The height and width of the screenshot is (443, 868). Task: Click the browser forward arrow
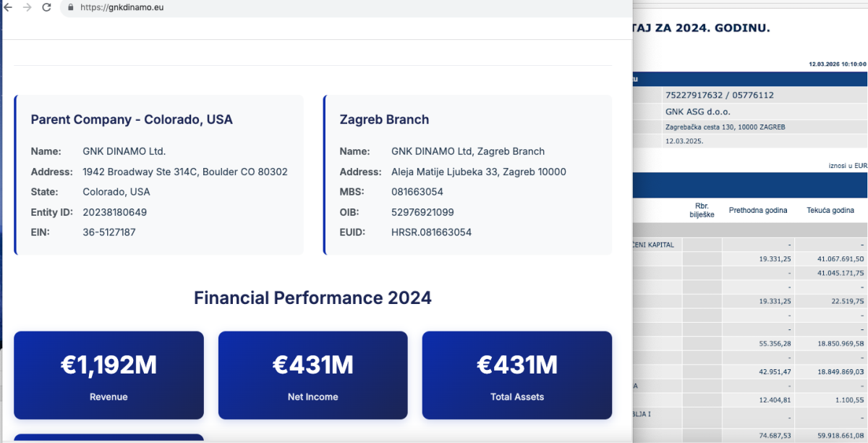click(x=27, y=7)
